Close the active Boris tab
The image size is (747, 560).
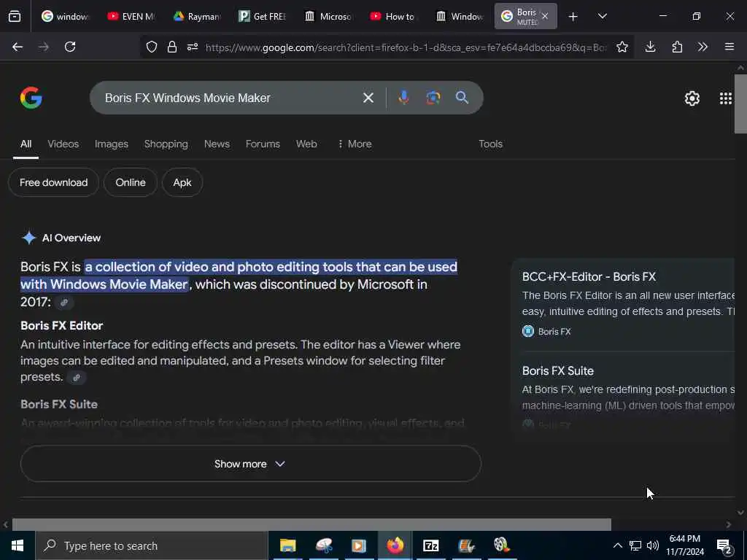click(x=545, y=16)
